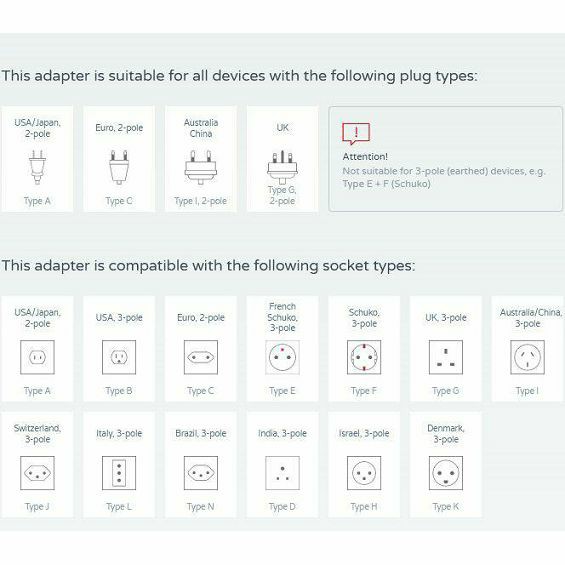Select the Italy 3-pole Type L socket icon
This screenshot has height=565, width=565.
119,473
